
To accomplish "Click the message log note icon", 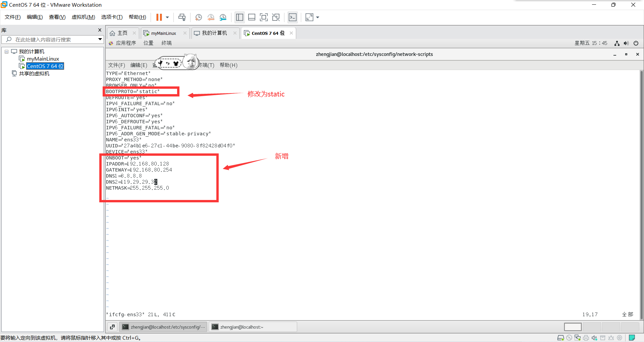I will click(632, 338).
